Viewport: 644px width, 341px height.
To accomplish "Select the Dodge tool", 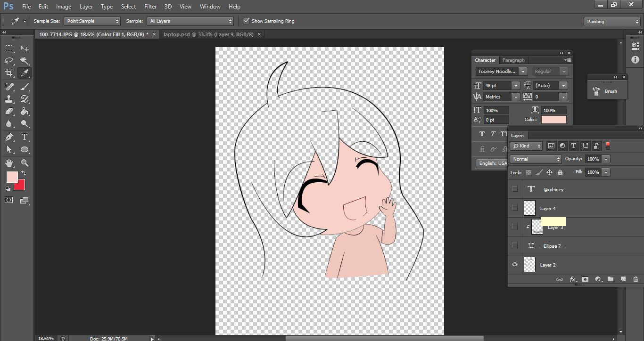I will pos(25,124).
